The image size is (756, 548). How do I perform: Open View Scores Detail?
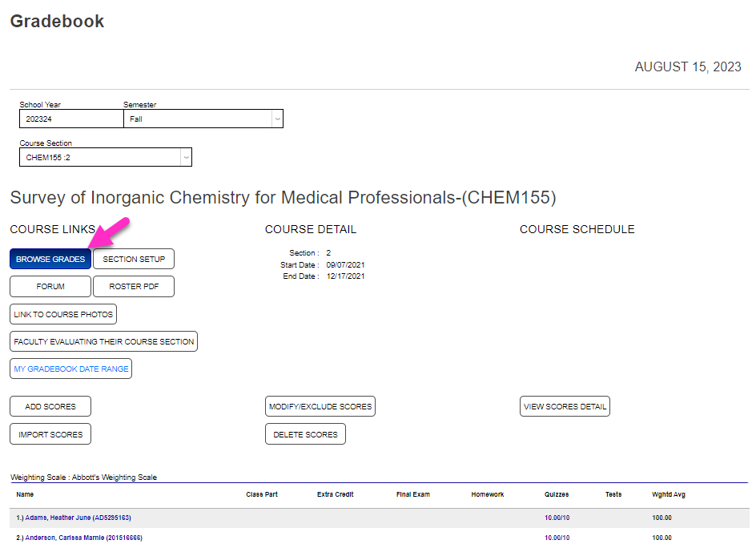(565, 406)
